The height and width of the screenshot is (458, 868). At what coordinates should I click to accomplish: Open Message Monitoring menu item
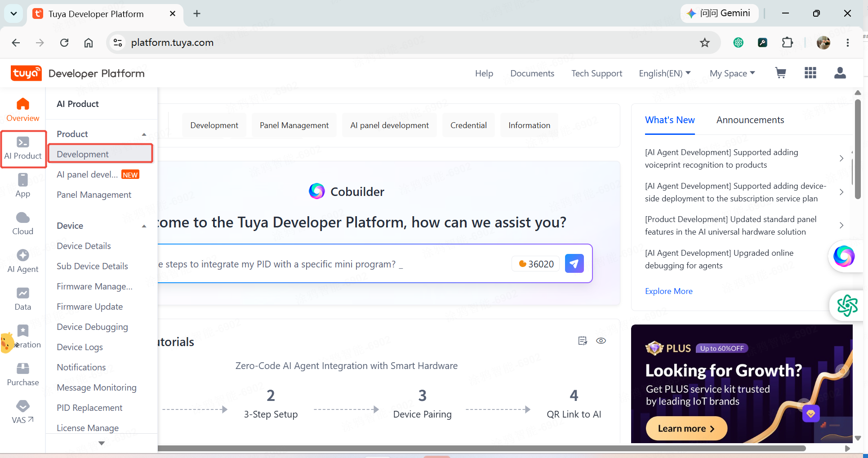click(96, 387)
